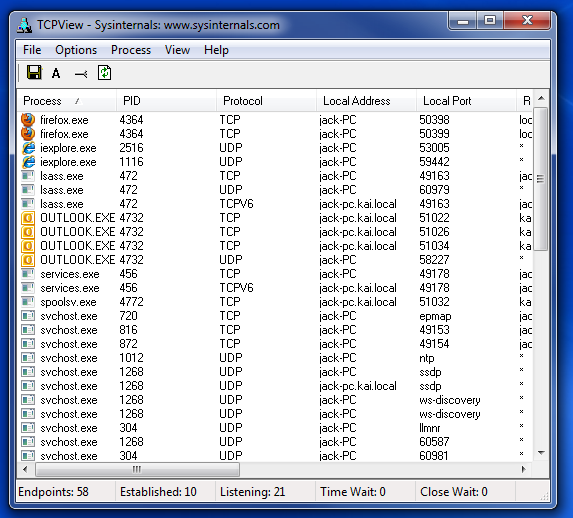573x518 pixels.
Task: Click iexplore.exe icon with PID 2516
Action: click(x=28, y=148)
